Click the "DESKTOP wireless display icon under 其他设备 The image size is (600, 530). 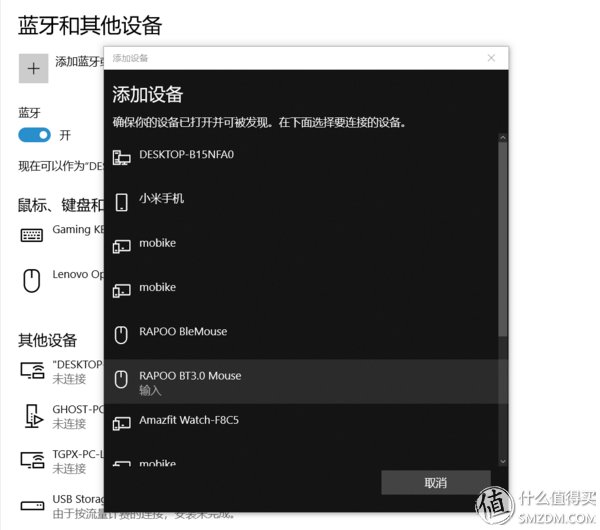[x=32, y=370]
